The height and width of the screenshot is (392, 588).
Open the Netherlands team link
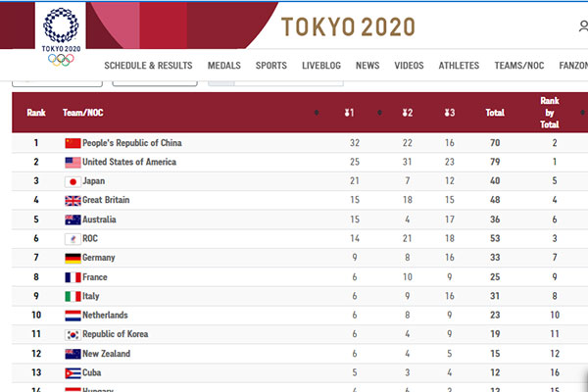[x=105, y=316]
